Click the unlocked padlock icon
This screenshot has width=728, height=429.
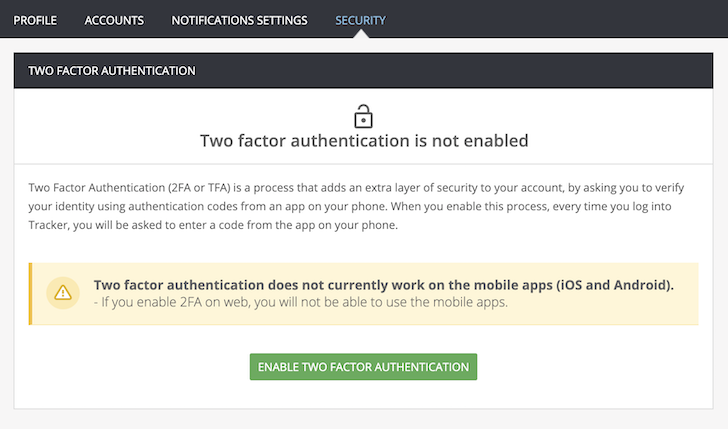pos(363,116)
